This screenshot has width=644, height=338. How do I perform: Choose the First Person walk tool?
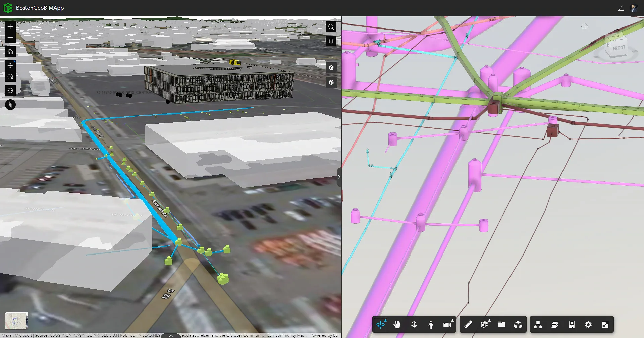(x=431, y=324)
